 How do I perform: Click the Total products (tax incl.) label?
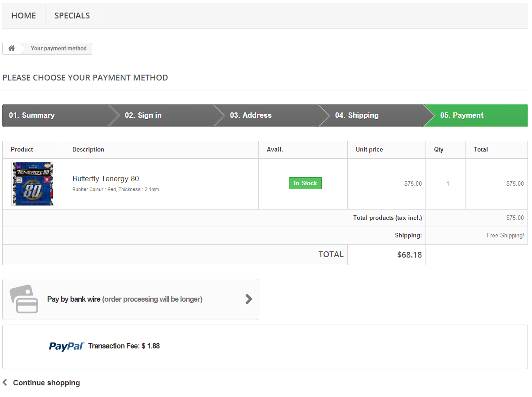point(387,218)
